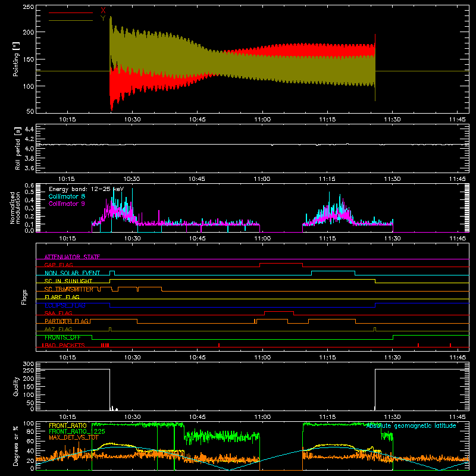Click the olive Y legend line
Image resolution: width=476 pixels, height=476 pixels.
coord(71,20)
